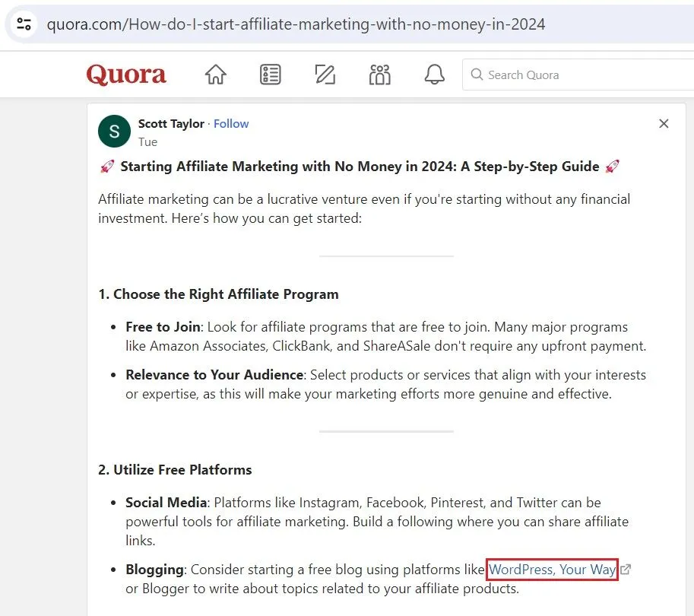694x616 pixels.
Task: Open notifications with the bell icon
Action: pyautogui.click(x=434, y=75)
